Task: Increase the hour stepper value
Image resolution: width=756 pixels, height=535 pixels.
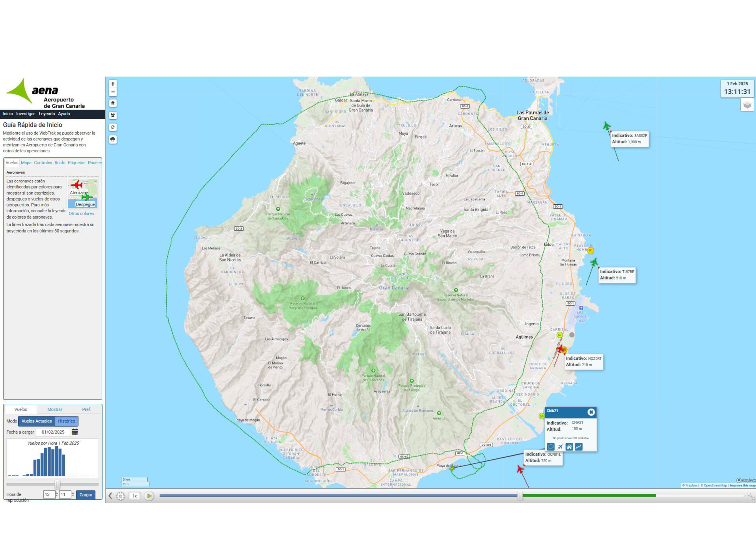Action: click(57, 493)
